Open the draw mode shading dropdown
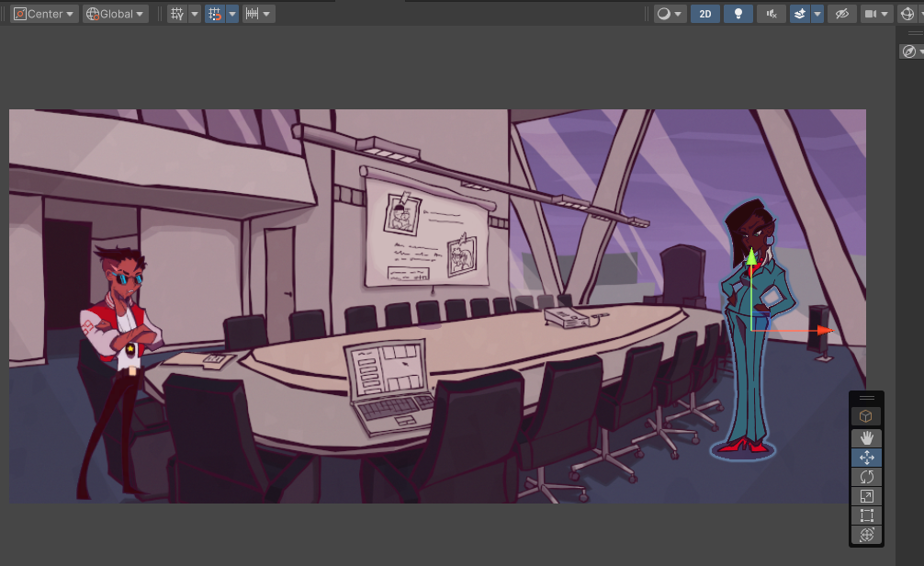This screenshot has width=924, height=566. pos(670,14)
